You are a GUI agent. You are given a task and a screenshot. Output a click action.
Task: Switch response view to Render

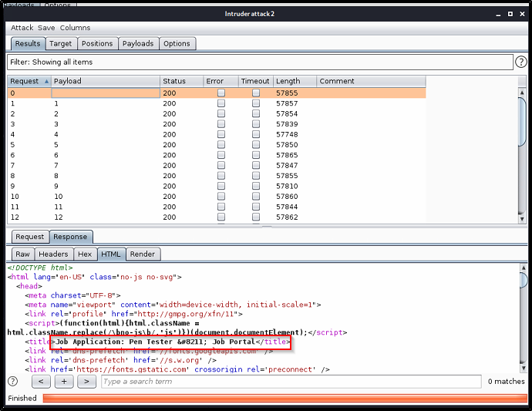click(143, 254)
